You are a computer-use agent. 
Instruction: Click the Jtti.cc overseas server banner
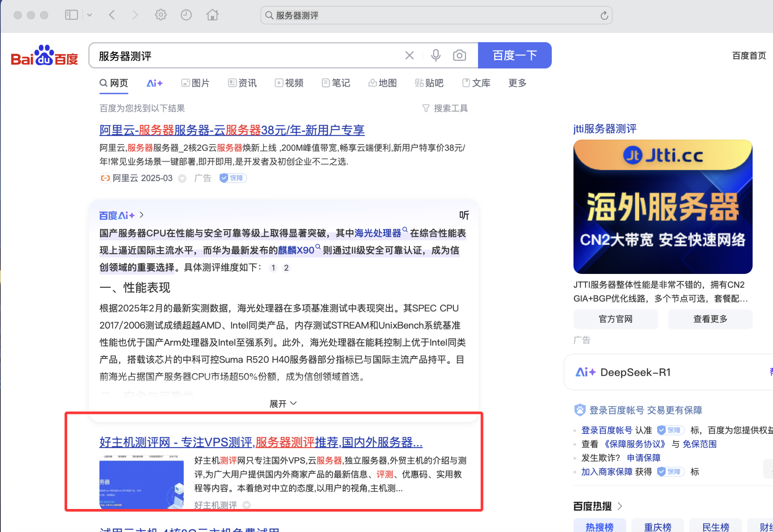tap(662, 207)
